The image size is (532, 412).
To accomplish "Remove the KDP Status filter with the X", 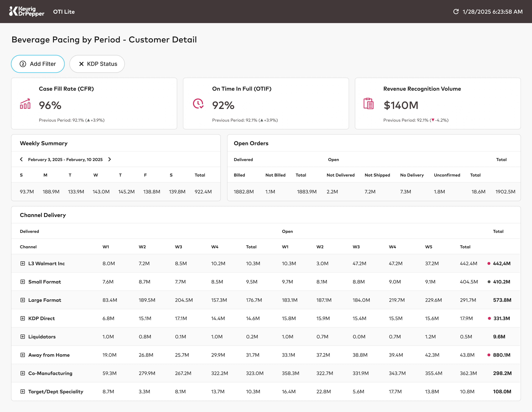I will (81, 64).
